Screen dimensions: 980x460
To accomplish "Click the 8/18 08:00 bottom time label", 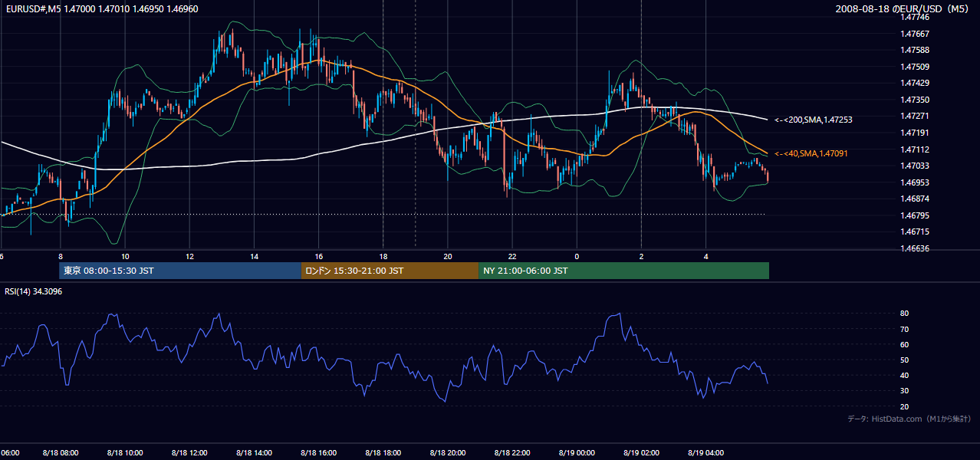I will (x=60, y=453).
